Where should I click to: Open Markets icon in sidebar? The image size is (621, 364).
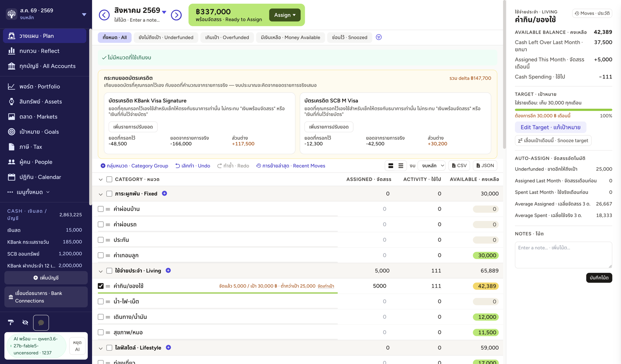[x=11, y=117]
